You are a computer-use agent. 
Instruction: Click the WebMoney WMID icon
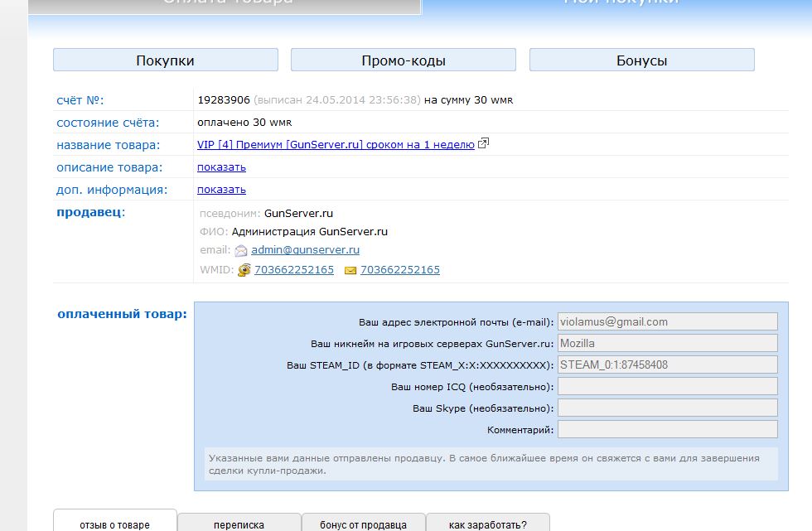[x=244, y=270]
